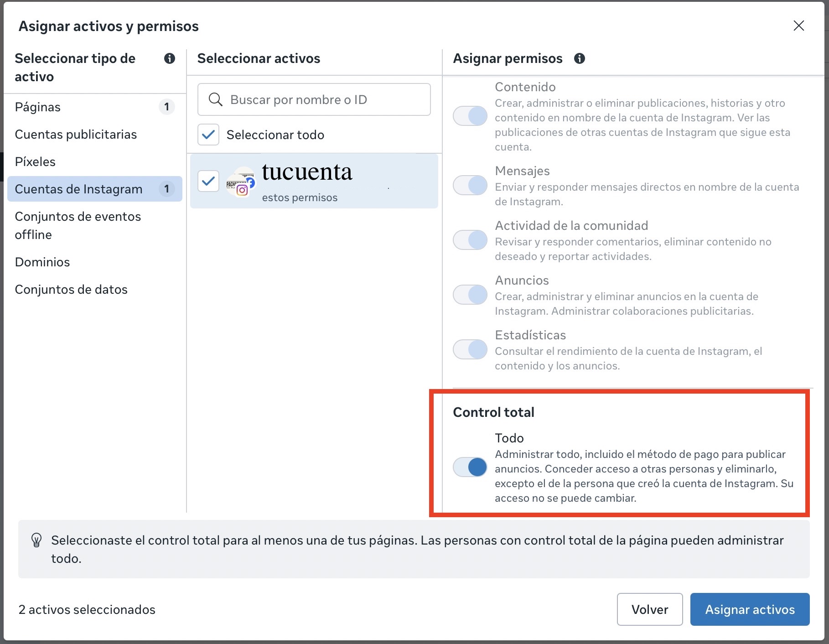Close the Asignar activos y permisos dialog

tap(798, 26)
